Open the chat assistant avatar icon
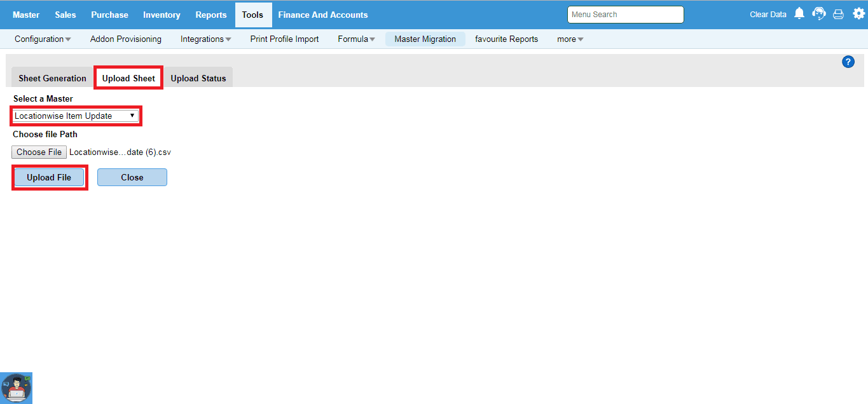This screenshot has width=868, height=404. click(16, 388)
